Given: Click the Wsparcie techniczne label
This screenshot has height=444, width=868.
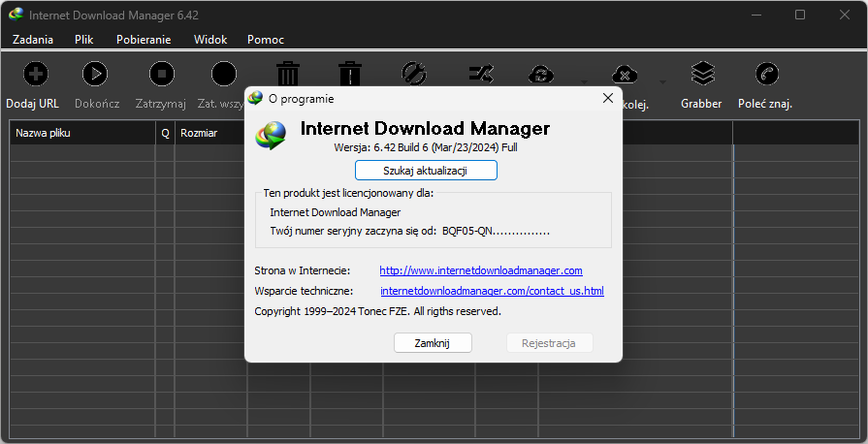Looking at the screenshot, I should tap(304, 291).
